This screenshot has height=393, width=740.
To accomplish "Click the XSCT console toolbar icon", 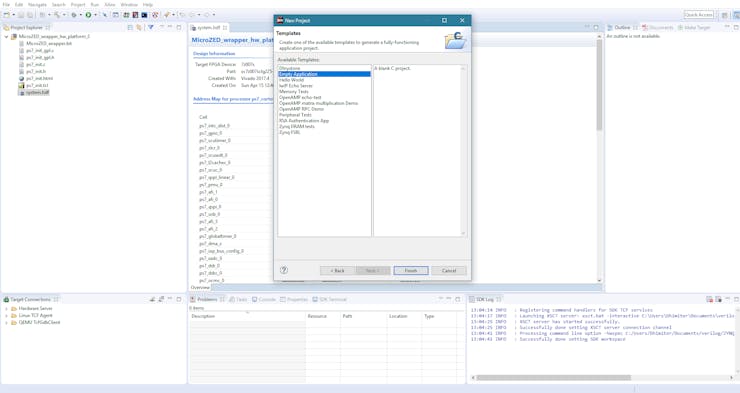I will click(144, 15).
